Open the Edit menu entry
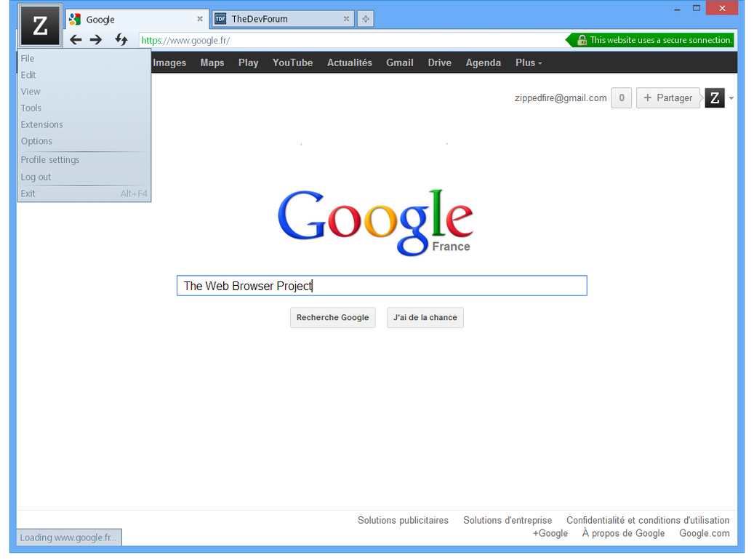The image size is (754, 560). pos(84,75)
